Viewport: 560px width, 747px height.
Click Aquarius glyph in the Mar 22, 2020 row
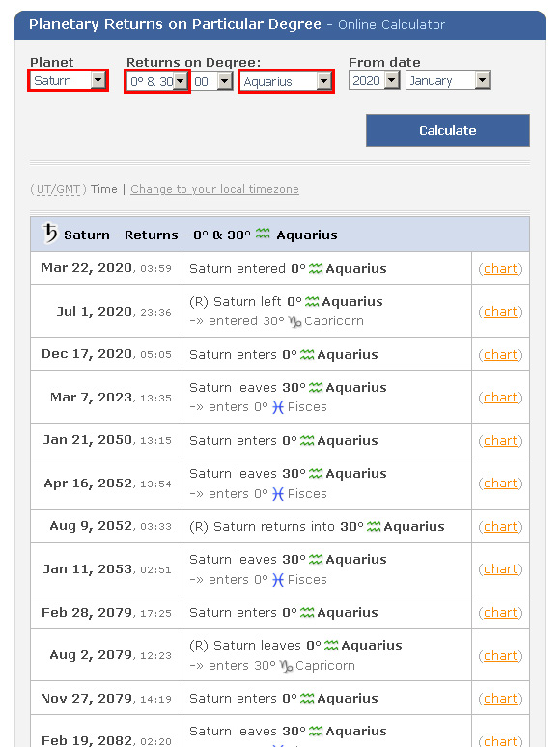pos(316,269)
